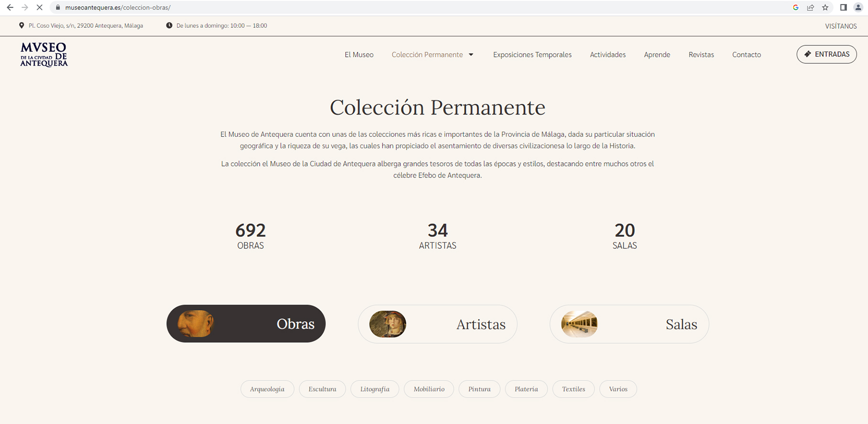Switch to the Salas tab
Viewport: 868px width, 424px height.
pyautogui.click(x=629, y=324)
